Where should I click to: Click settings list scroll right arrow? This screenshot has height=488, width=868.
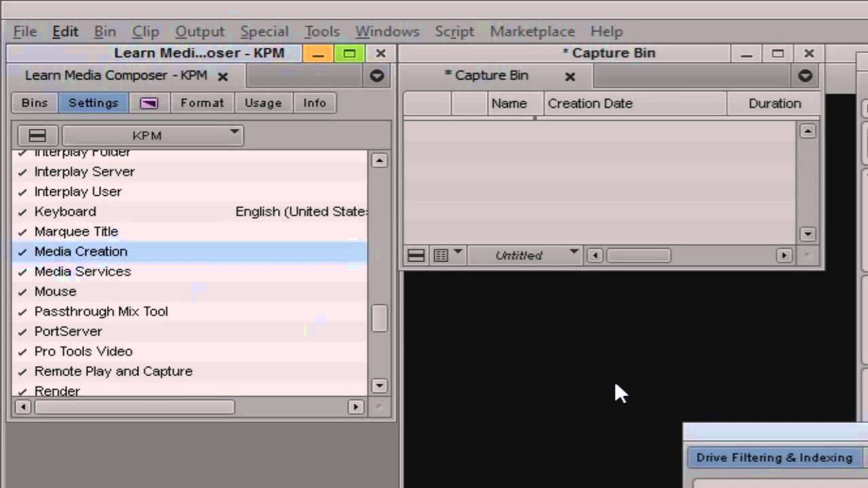point(355,407)
